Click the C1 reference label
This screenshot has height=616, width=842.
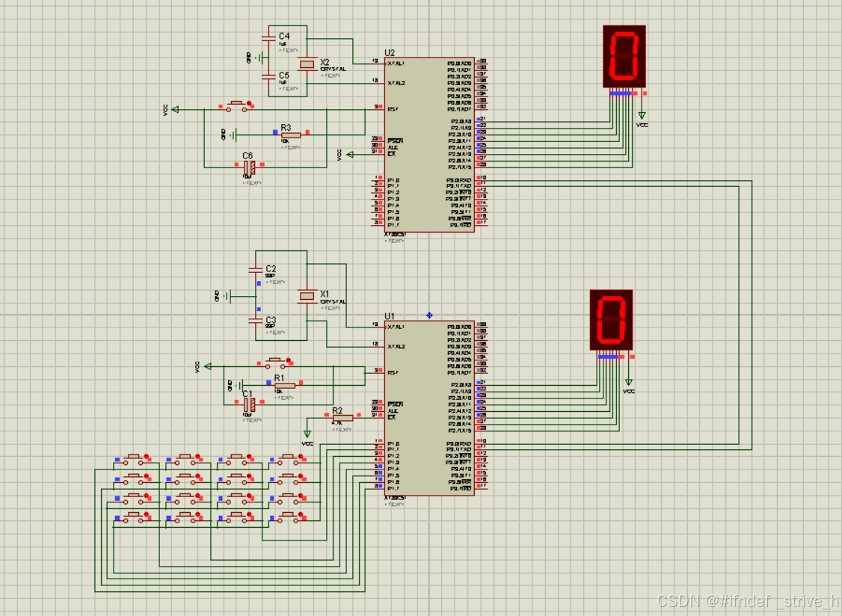pos(248,394)
